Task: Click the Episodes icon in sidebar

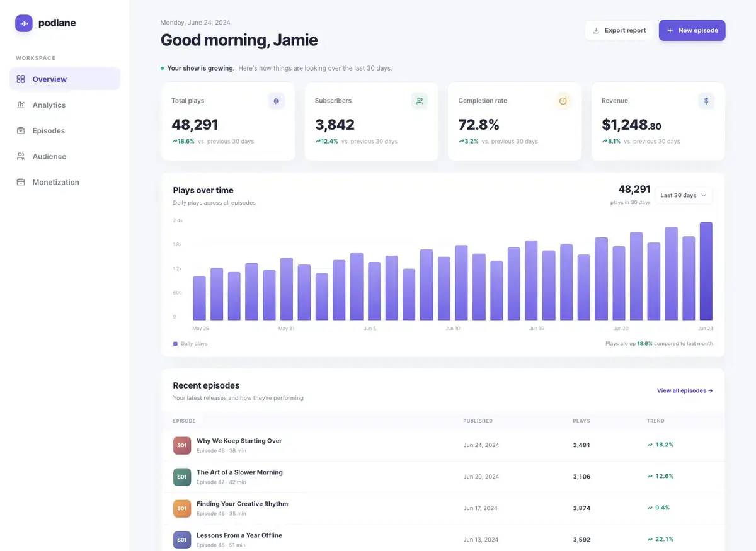Action: [21, 131]
